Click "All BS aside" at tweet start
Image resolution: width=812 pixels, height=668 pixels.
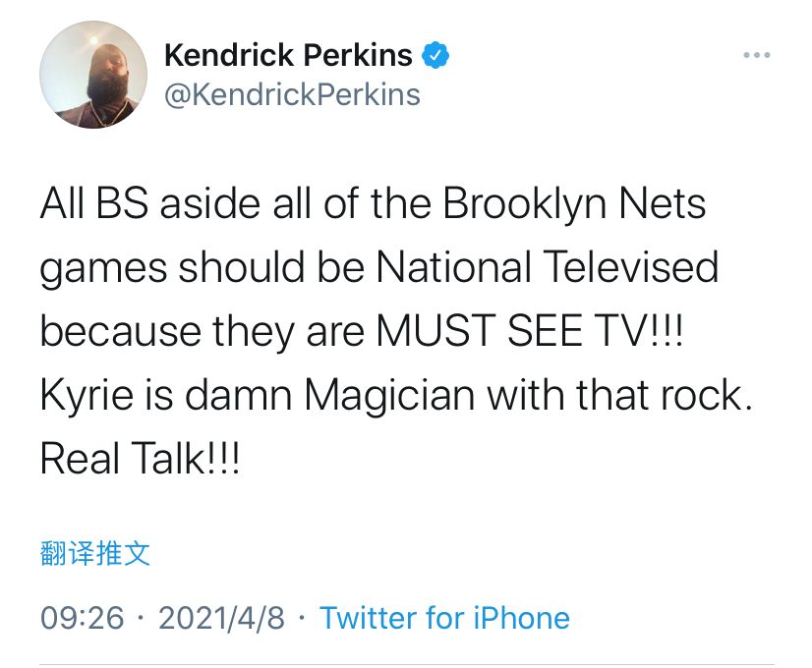tap(149, 204)
